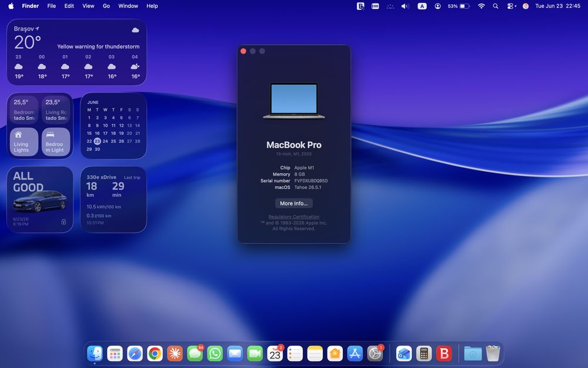Click the Yellow warning for thunderstorm alert
The width and height of the screenshot is (588, 368).
(98, 47)
